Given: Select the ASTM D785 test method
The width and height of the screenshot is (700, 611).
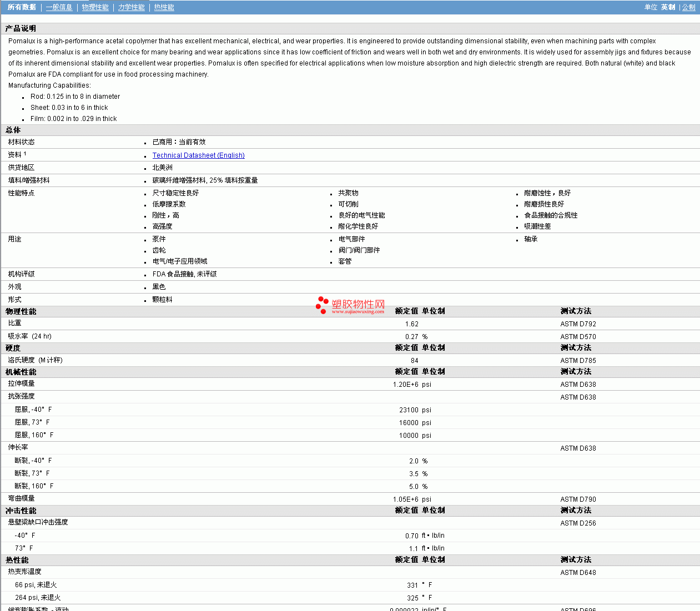Looking at the screenshot, I should (578, 361).
